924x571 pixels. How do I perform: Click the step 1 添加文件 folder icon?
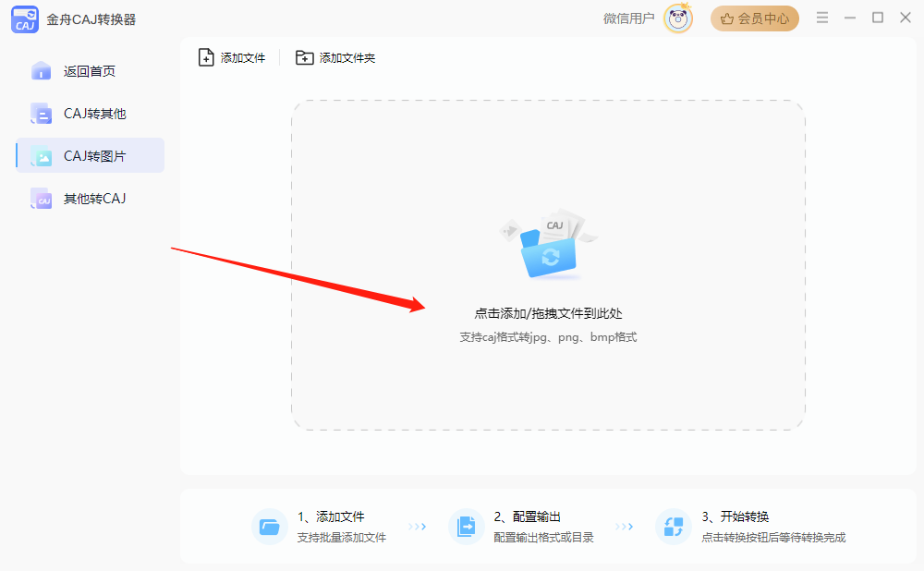pos(269,527)
